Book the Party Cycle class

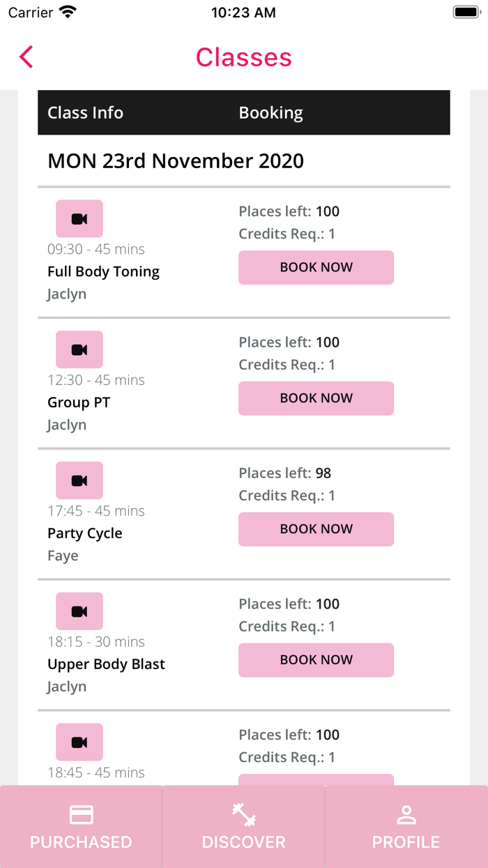tap(316, 529)
